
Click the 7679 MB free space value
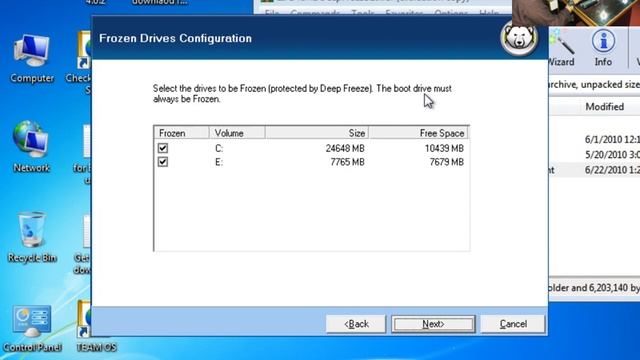447,162
